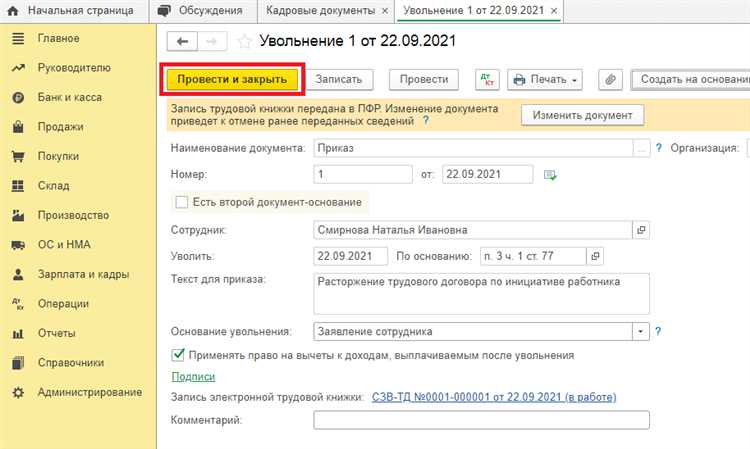Click help question mark in ПФР warning
Screen dimensions: 750x449
pyautogui.click(x=426, y=121)
